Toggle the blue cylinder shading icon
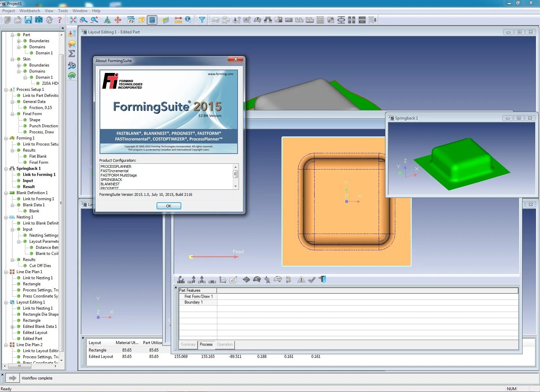 coord(152,20)
